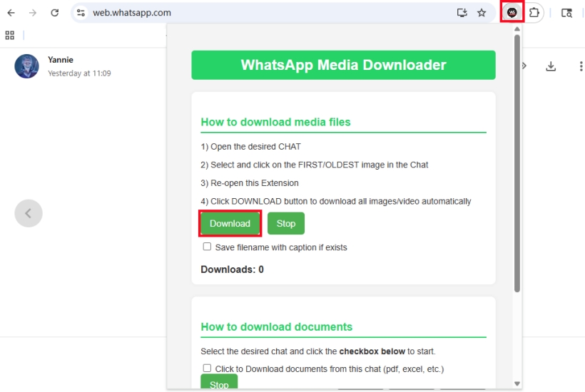Enable Save filename with caption checkbox
The width and height of the screenshot is (585, 392).
pyautogui.click(x=207, y=247)
